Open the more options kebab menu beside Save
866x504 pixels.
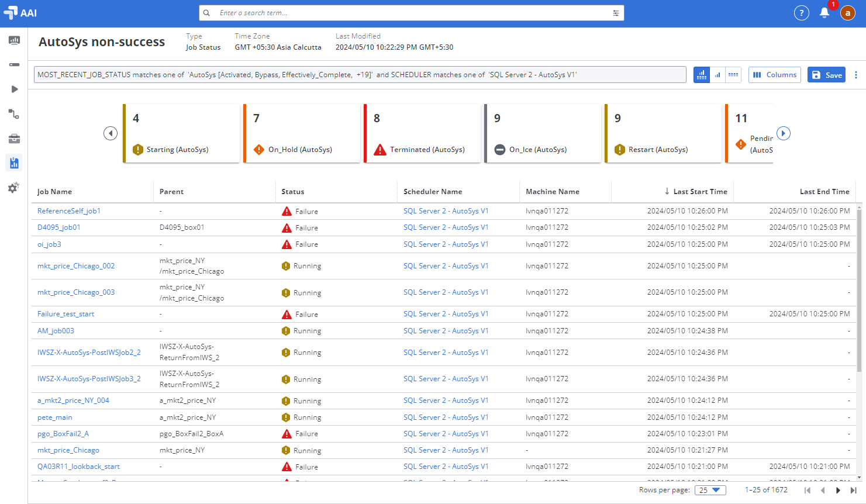[856, 75]
